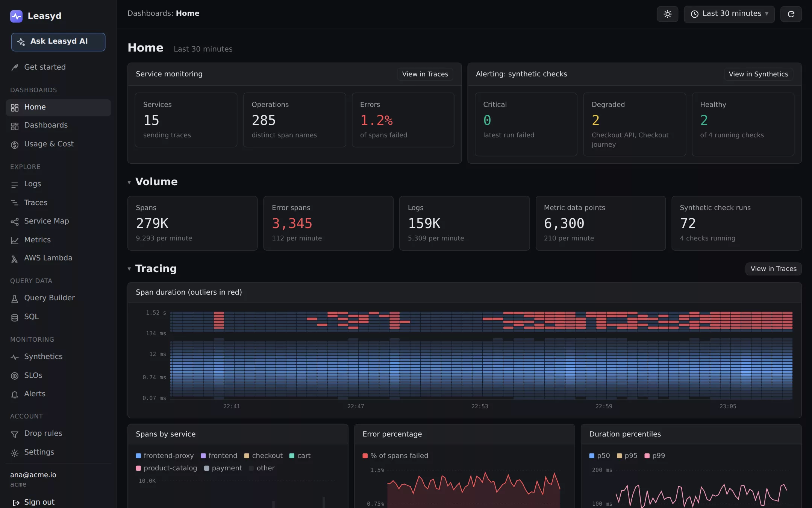Select the Home dashboard icon in sidebar
The image size is (812, 508).
click(x=15, y=108)
